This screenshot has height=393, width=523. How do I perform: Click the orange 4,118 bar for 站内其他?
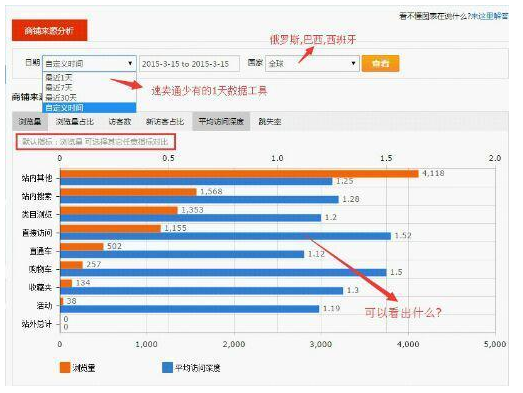point(239,173)
